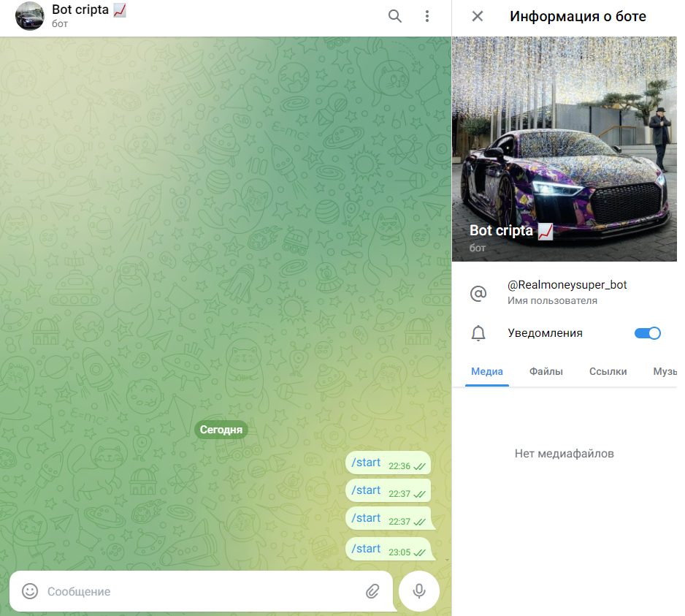Viewport: 685px width, 616px height.
Task: Click the notifications bell icon
Action: 478,333
